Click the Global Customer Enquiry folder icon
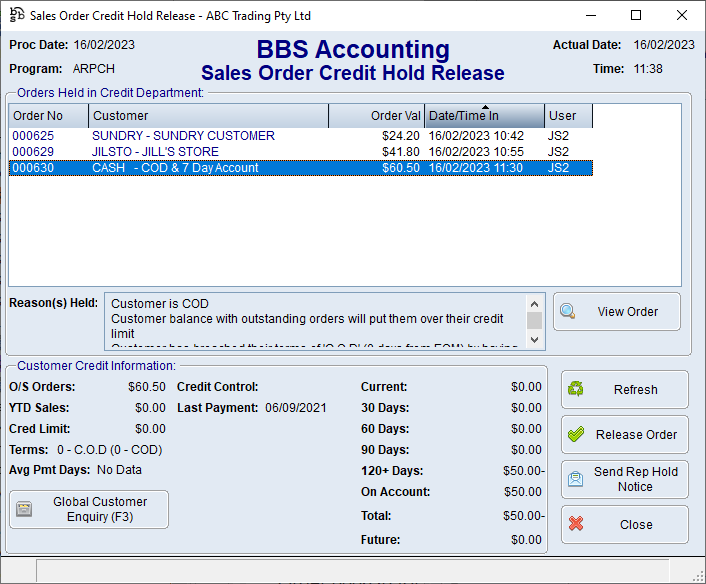 click(x=25, y=509)
